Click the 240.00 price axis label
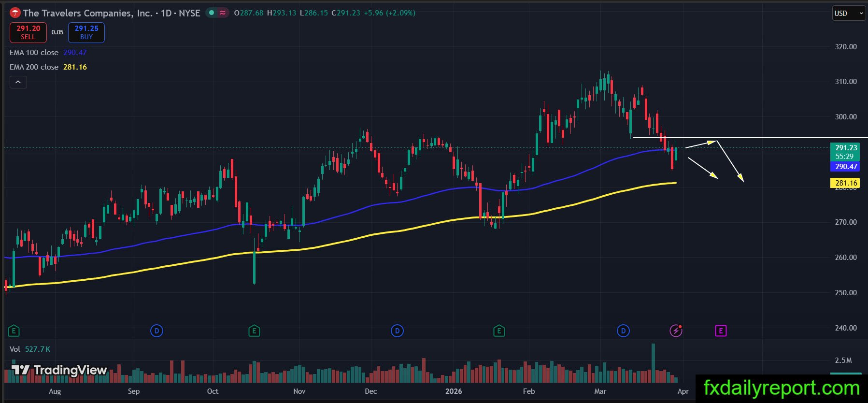Screen dimensions: 868x403 tap(846, 328)
